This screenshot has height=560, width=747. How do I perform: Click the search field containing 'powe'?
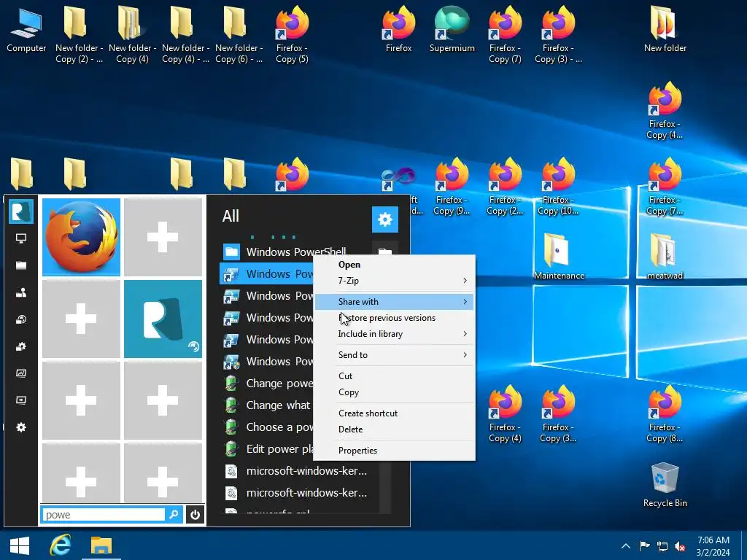pos(104,515)
